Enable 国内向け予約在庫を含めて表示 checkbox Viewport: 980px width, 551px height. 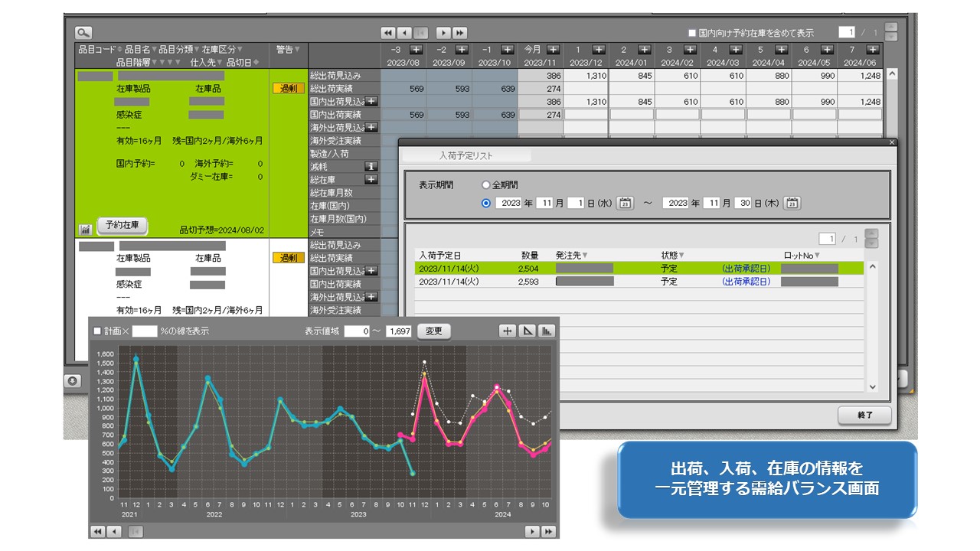[x=692, y=33]
